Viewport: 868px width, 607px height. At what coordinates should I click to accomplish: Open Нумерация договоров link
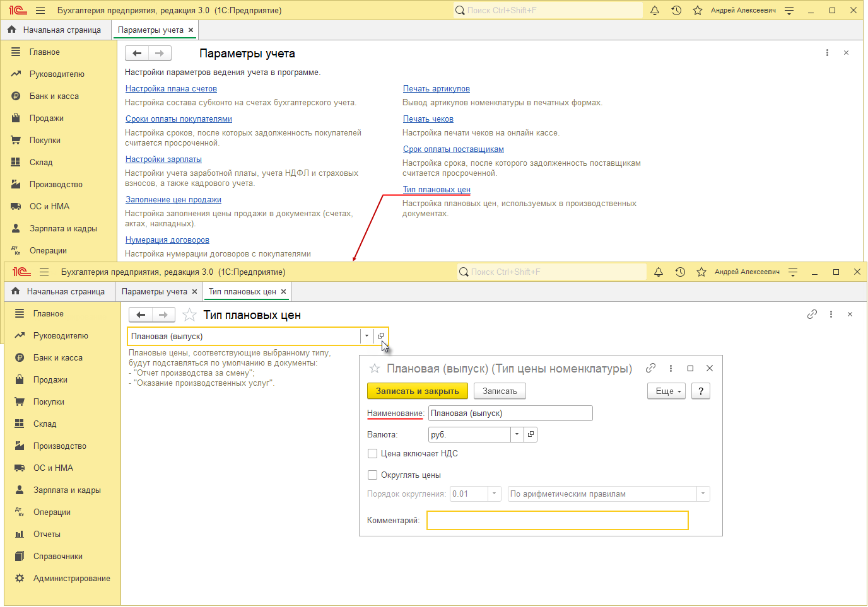(x=167, y=240)
